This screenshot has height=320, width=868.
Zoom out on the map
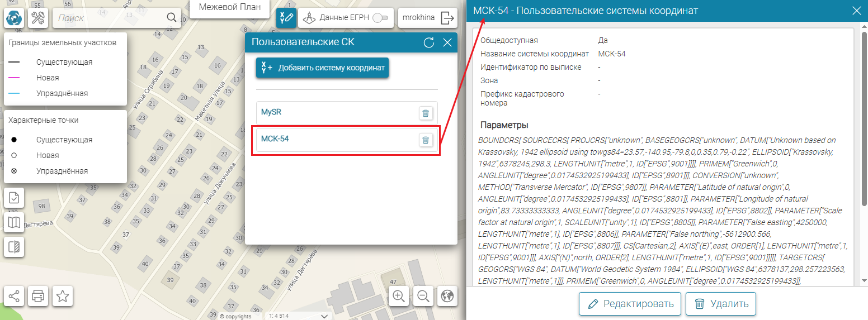click(423, 296)
